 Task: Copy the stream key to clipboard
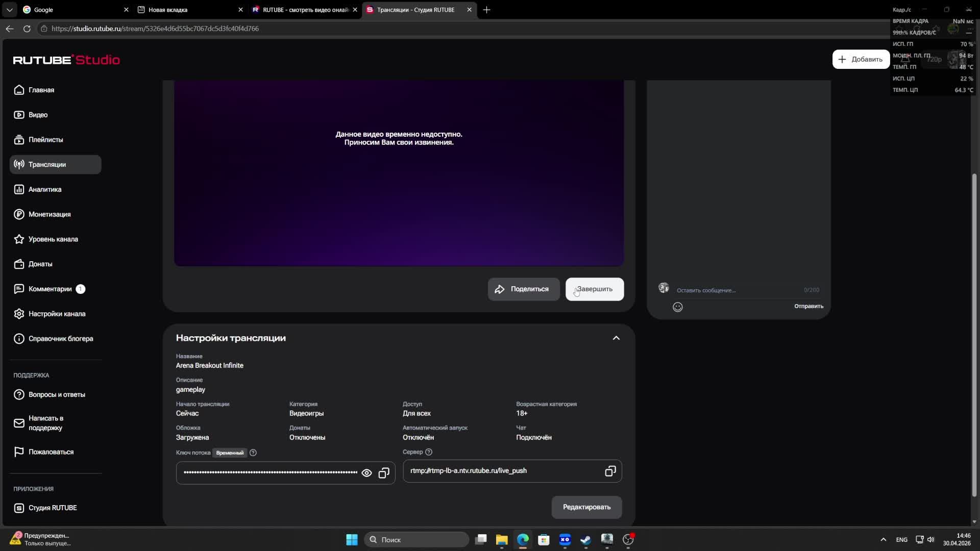tap(384, 473)
